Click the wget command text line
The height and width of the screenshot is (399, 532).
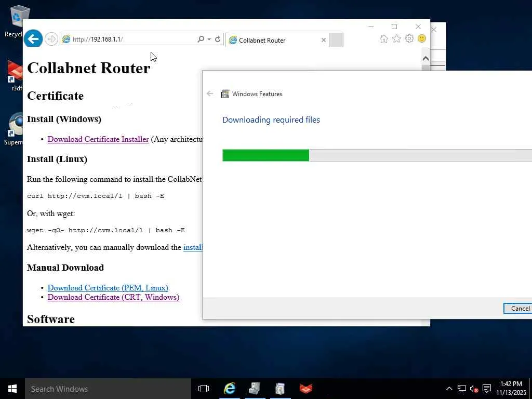pyautogui.click(x=106, y=230)
